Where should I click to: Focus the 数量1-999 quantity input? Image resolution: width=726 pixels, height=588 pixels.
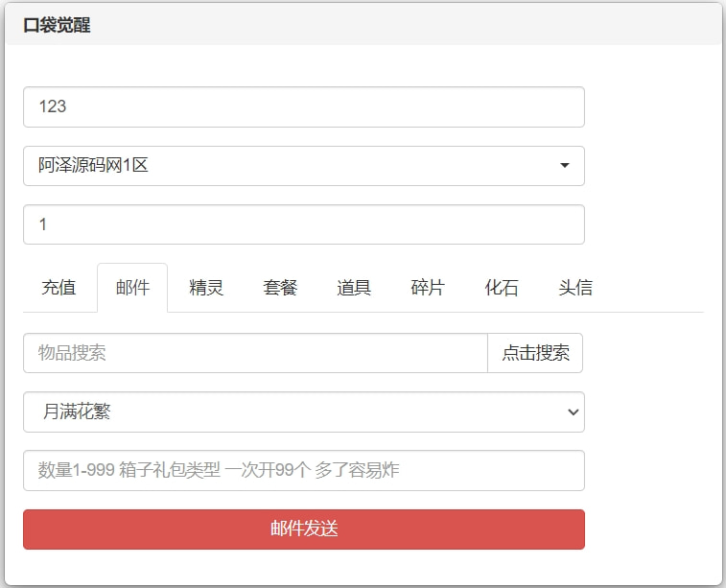pyautogui.click(x=303, y=470)
